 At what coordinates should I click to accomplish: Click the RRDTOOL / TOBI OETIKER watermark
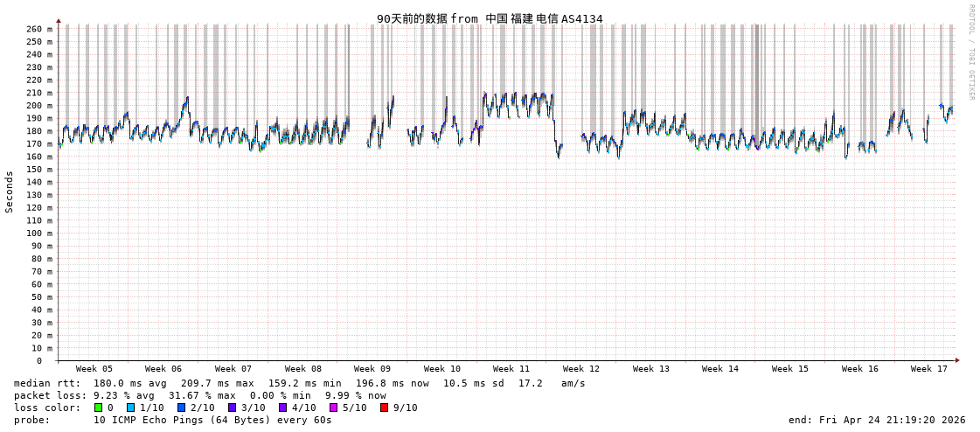click(x=970, y=52)
